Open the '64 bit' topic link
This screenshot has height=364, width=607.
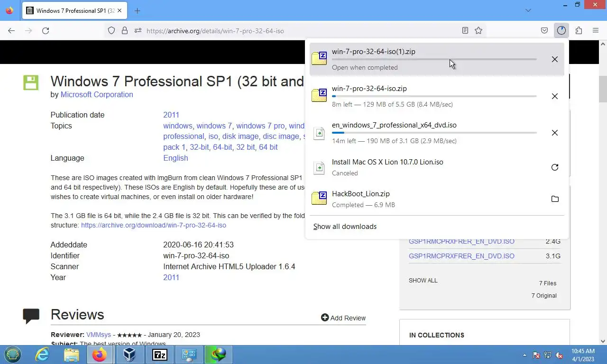[x=268, y=147]
